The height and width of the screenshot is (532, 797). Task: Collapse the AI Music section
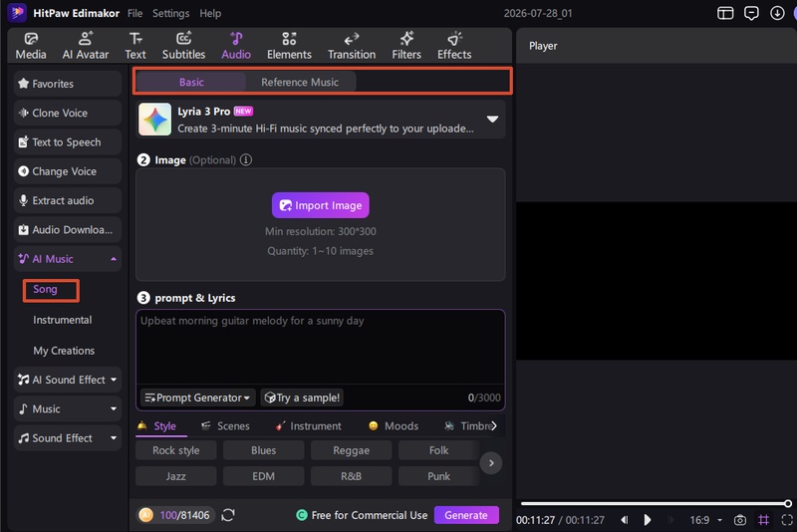pyautogui.click(x=114, y=259)
